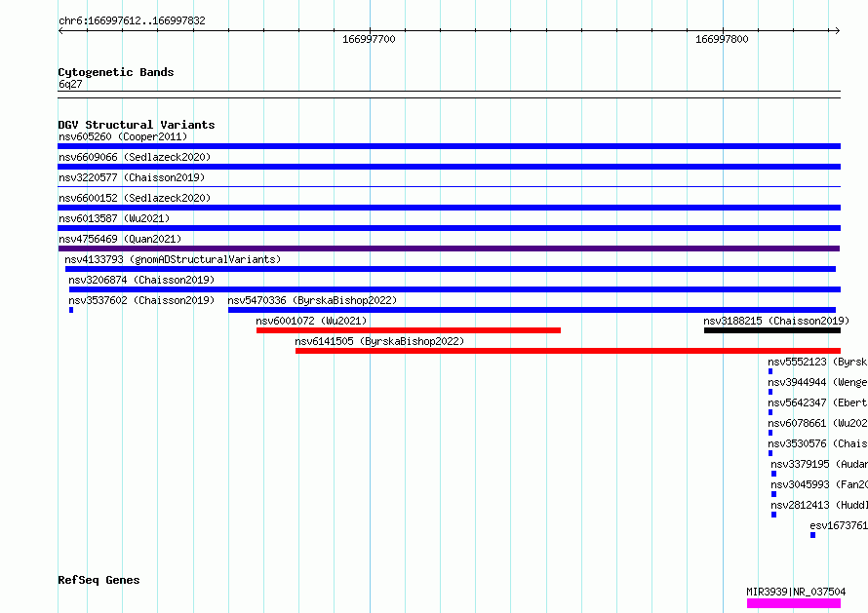Screen dimensions: 868x613
Task: Click the nsv6013587 (Wu2021) label
Action: [114, 218]
